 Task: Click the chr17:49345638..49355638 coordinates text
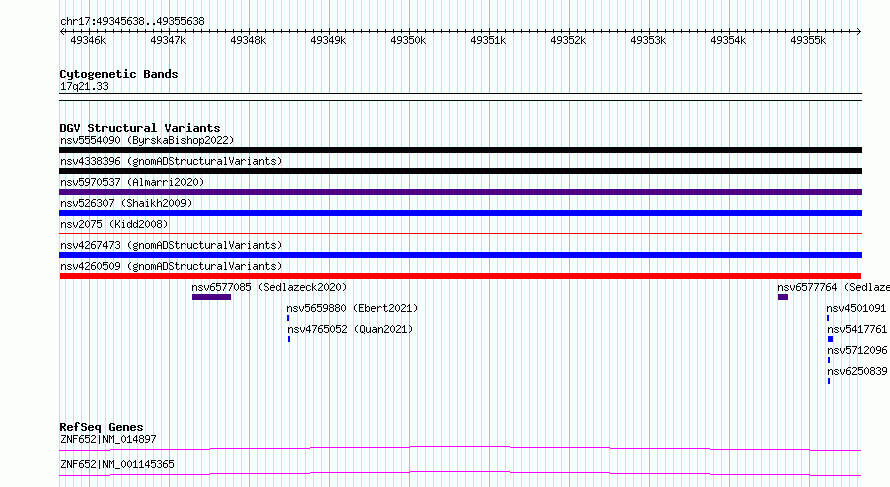coord(132,22)
